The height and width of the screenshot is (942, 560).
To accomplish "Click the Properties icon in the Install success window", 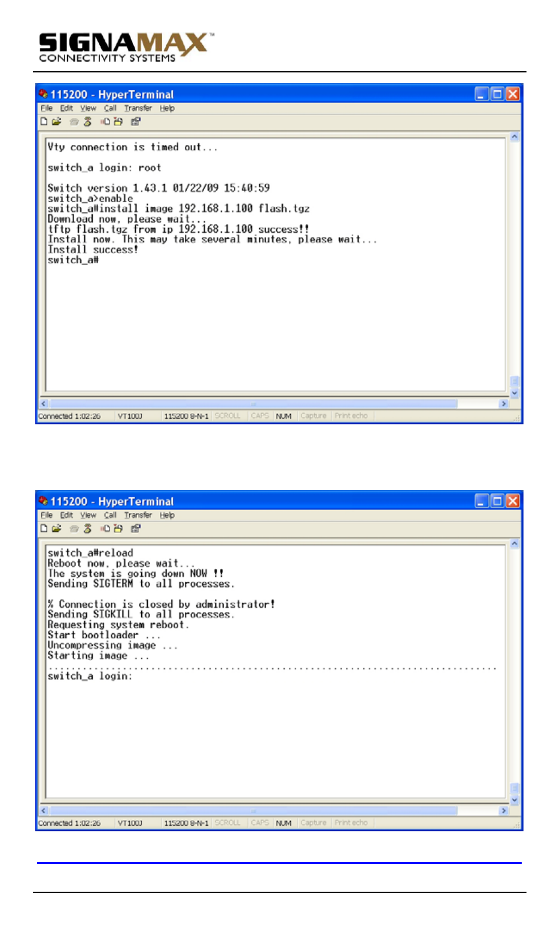I will tap(136, 121).
